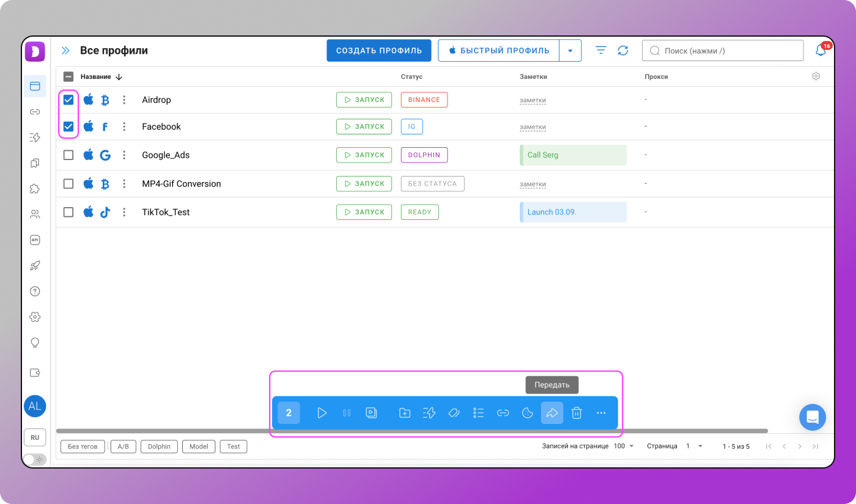Click the cookie icon in bulk toolbar

(x=527, y=413)
